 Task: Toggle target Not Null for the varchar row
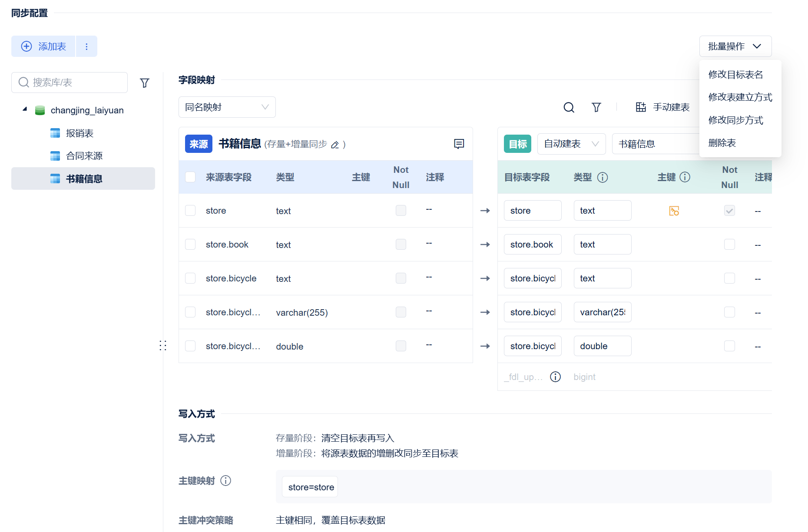(x=729, y=312)
